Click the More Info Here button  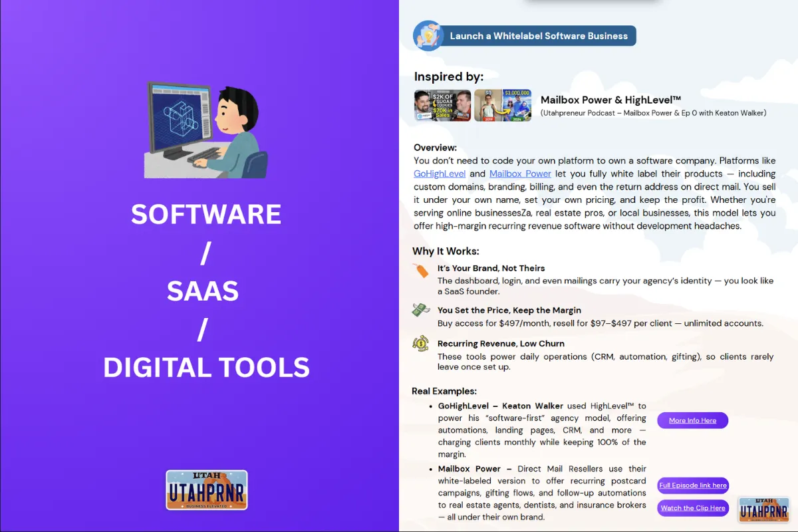coord(692,420)
